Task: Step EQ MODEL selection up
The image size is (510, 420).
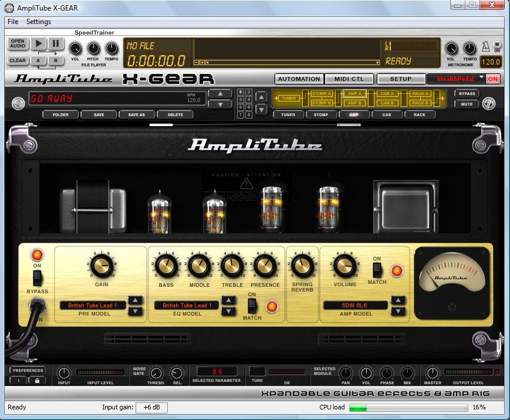Action: (x=229, y=300)
